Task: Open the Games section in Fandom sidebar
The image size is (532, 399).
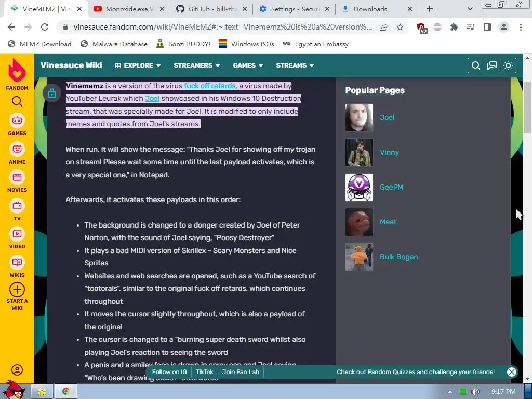Action: (17, 125)
